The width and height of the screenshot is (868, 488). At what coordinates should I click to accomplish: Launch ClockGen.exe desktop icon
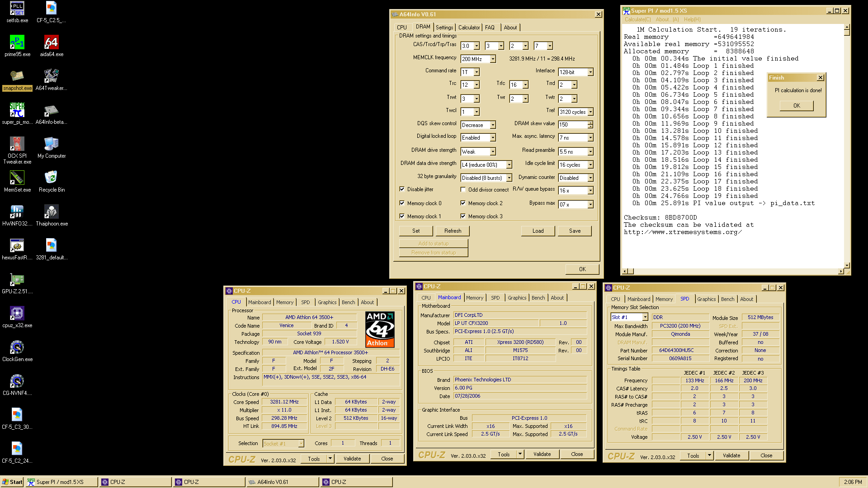(x=17, y=351)
